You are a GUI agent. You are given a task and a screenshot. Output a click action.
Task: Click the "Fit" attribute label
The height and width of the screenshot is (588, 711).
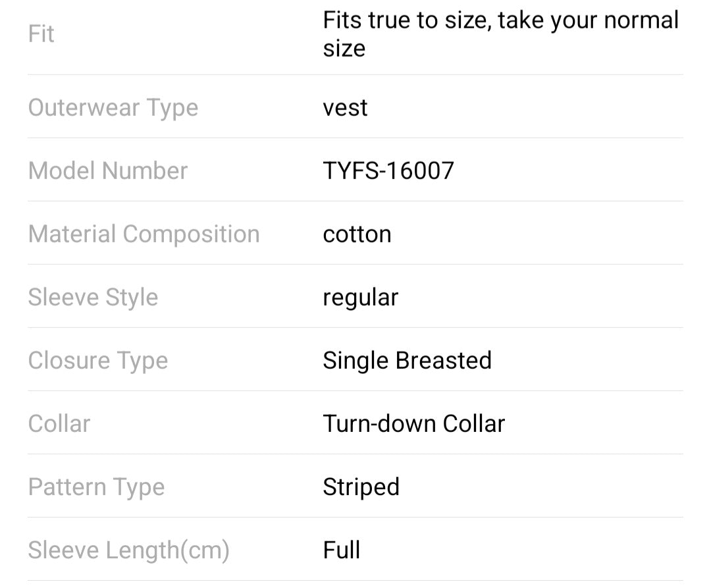click(41, 34)
